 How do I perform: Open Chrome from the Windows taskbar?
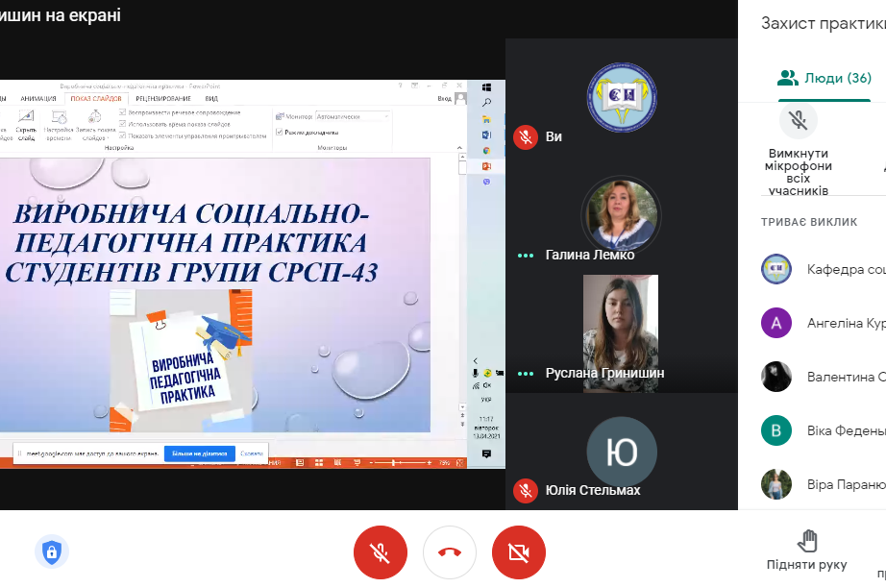point(487,151)
